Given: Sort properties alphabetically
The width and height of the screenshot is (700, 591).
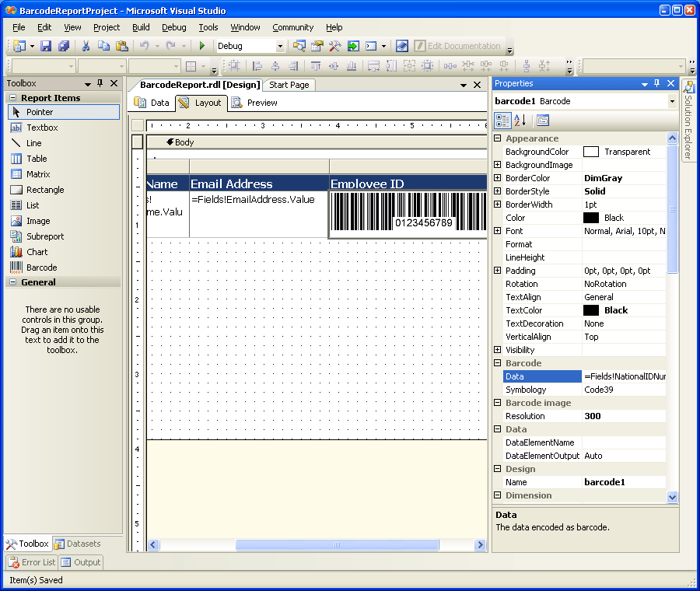Looking at the screenshot, I should (x=520, y=120).
